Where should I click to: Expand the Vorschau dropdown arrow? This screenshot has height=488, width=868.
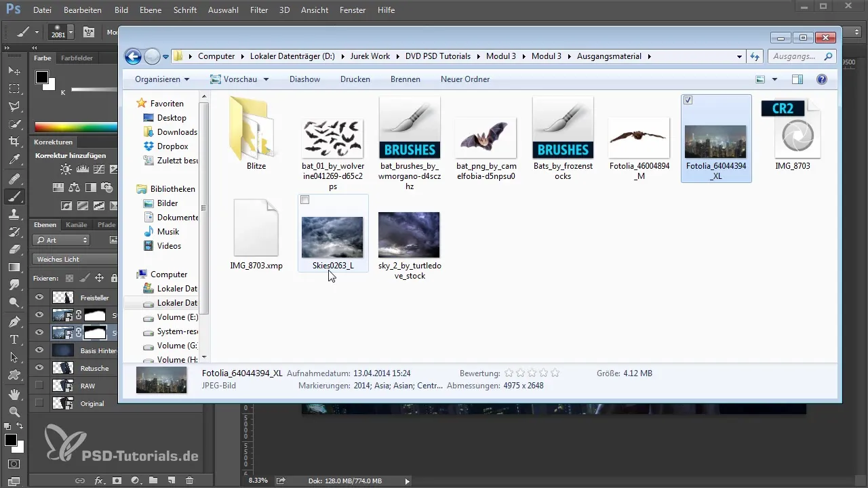pyautogui.click(x=266, y=79)
